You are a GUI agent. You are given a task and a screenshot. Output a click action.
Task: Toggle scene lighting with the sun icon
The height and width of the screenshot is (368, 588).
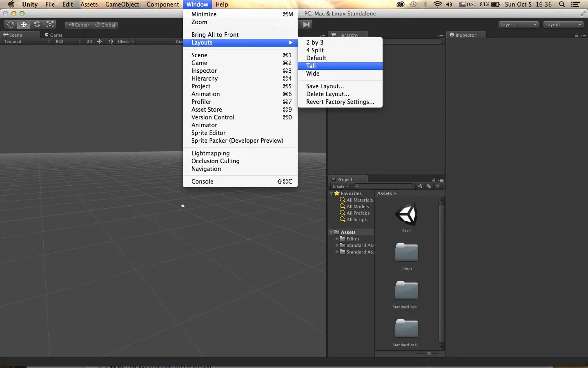[x=100, y=41]
